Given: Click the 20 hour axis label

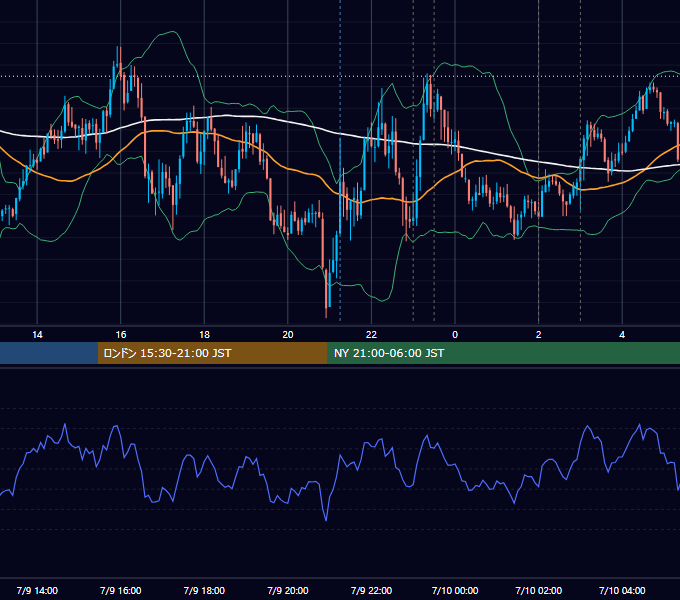Looking at the screenshot, I should pos(288,335).
